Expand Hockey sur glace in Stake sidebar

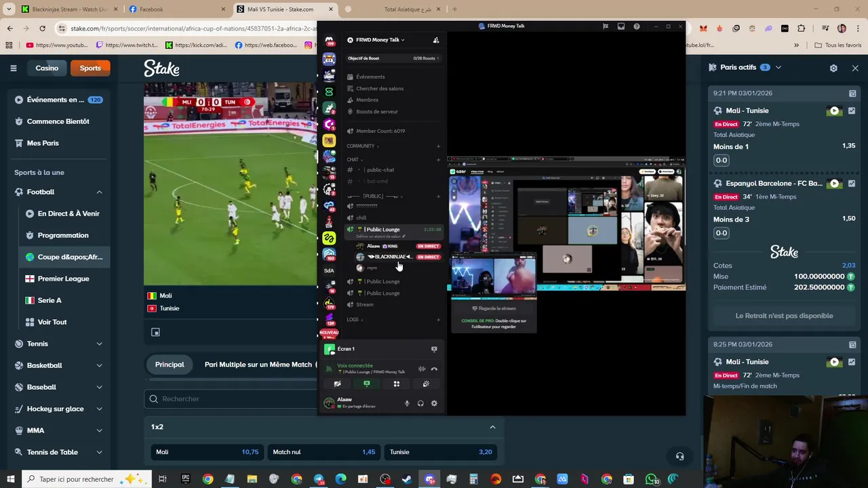point(99,409)
